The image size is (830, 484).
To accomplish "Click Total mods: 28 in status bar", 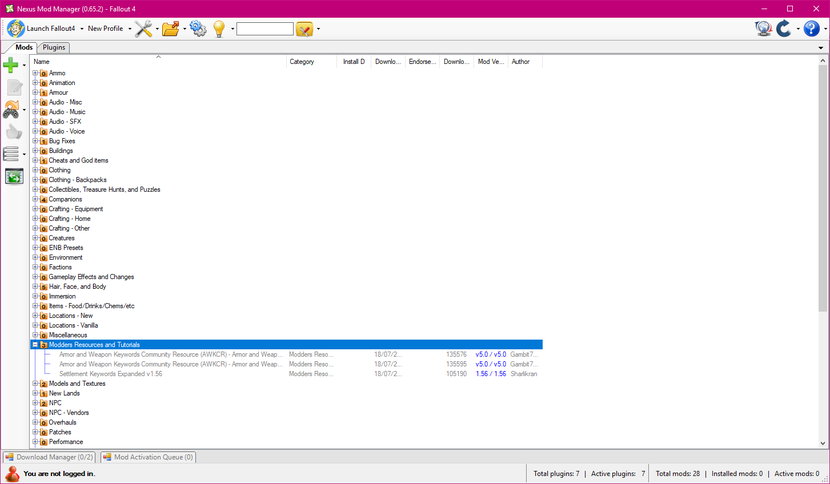I will (x=678, y=473).
